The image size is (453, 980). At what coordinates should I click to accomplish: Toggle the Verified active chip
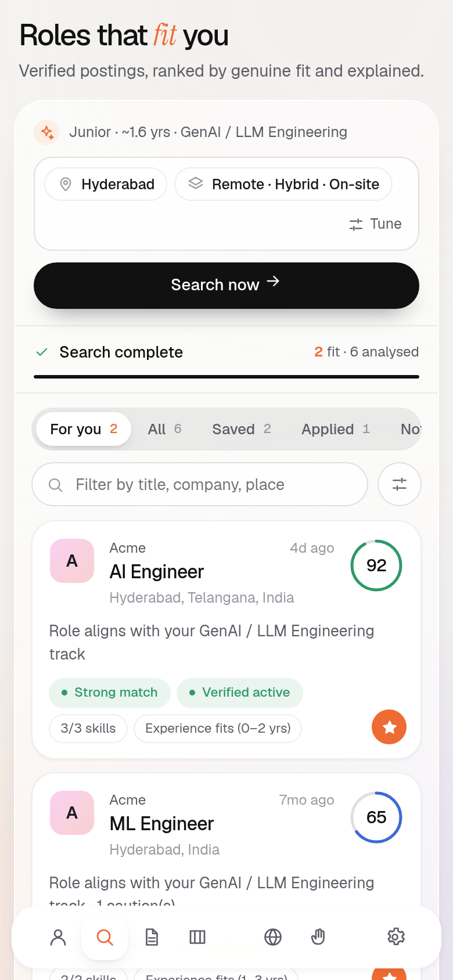(240, 693)
